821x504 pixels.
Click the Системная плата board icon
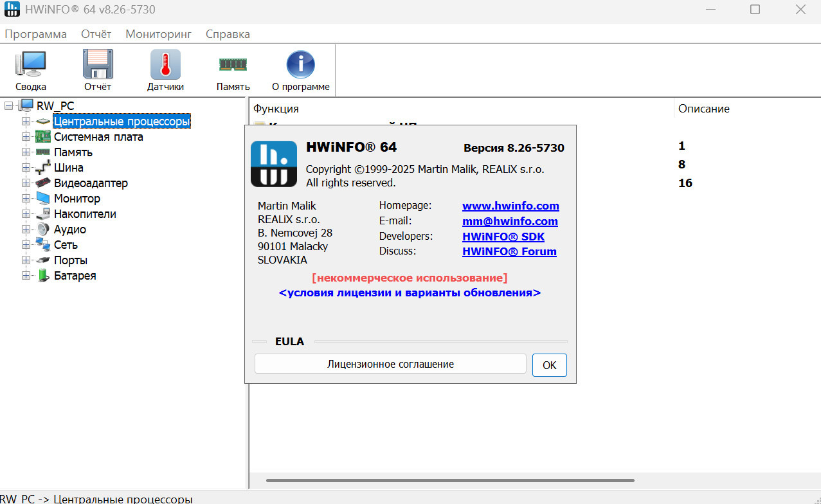tap(43, 137)
